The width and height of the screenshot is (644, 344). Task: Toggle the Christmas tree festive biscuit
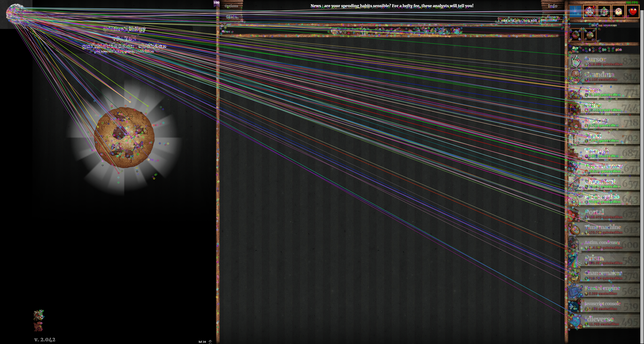[604, 12]
